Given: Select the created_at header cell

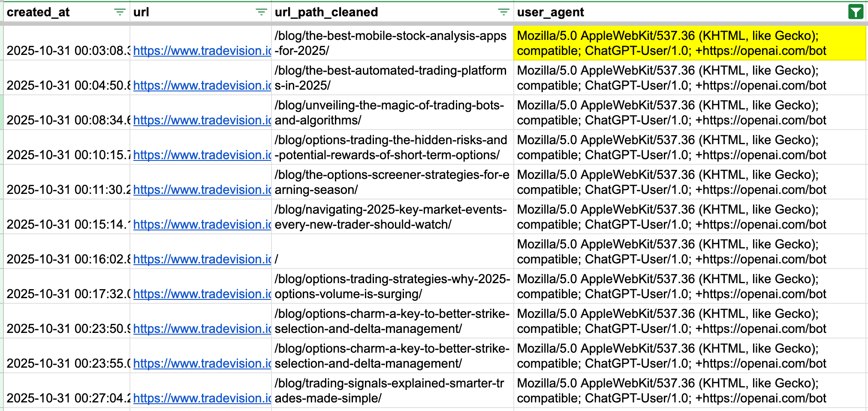Looking at the screenshot, I should [x=66, y=12].
